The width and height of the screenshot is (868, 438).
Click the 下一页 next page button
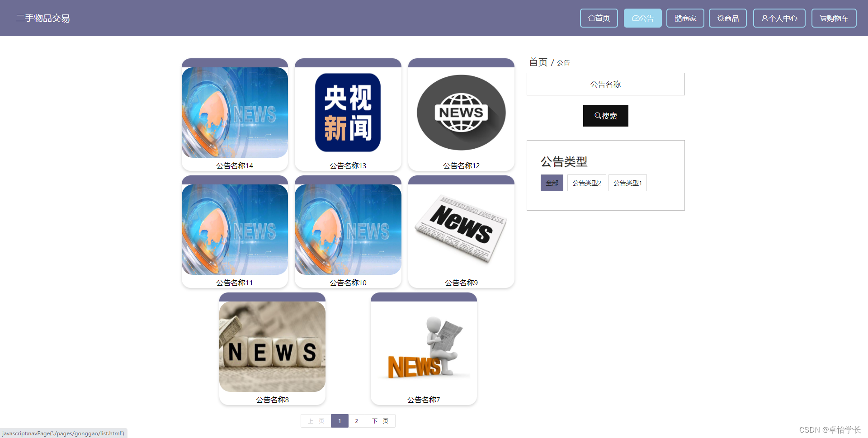pos(380,421)
